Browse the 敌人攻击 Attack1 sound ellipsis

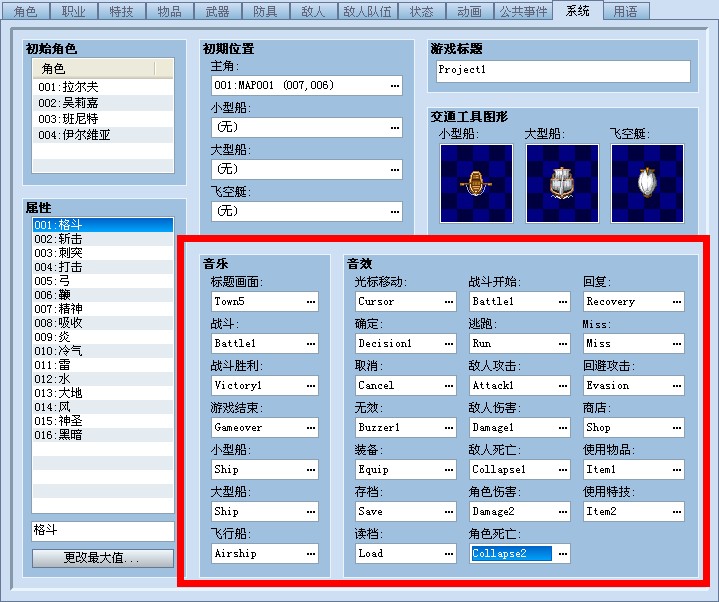click(563, 386)
